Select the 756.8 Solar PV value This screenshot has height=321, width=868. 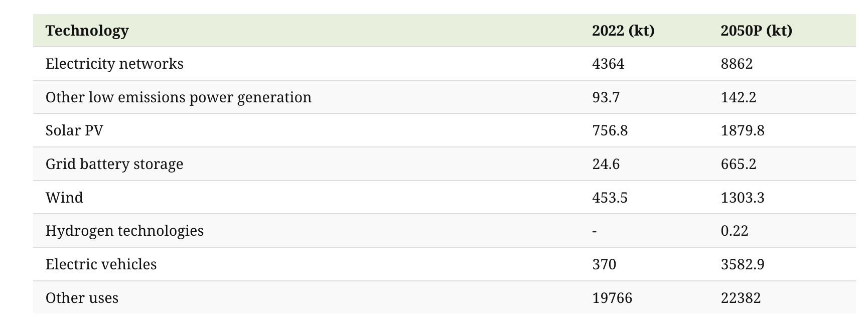(610, 130)
